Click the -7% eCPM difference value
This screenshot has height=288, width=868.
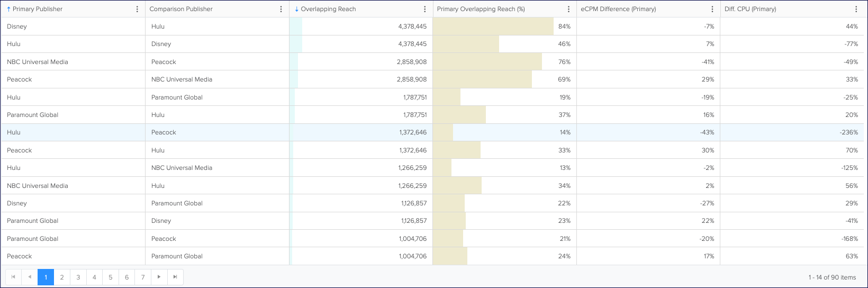click(x=709, y=26)
